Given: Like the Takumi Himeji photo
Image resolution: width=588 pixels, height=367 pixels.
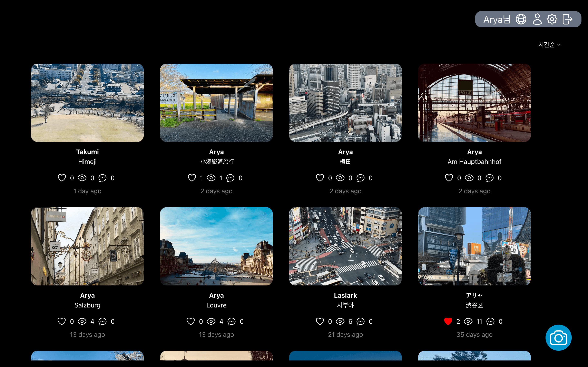Looking at the screenshot, I should click(62, 178).
